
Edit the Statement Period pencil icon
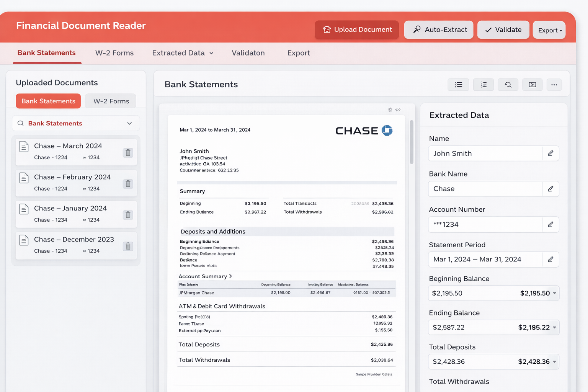[550, 259]
